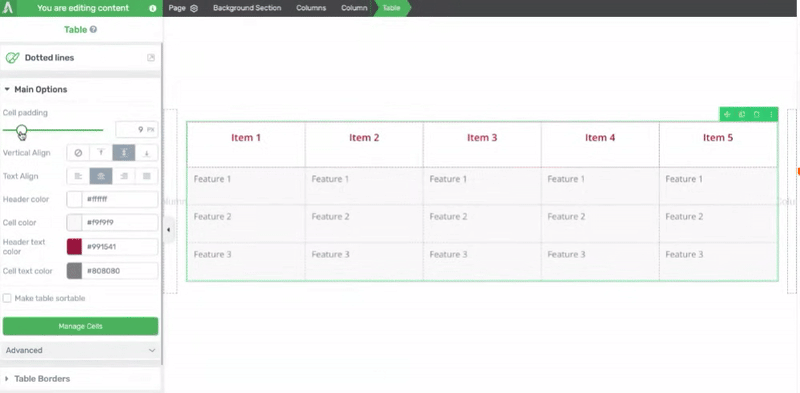Viewport: 800px width, 393px height.
Task: Open the Cell text color swatch
Action: pyautogui.click(x=74, y=271)
